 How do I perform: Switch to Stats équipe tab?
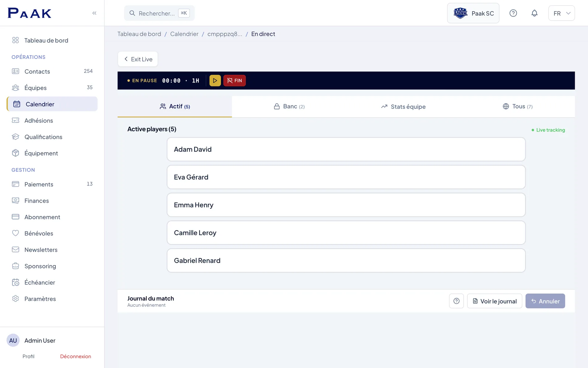(x=403, y=106)
